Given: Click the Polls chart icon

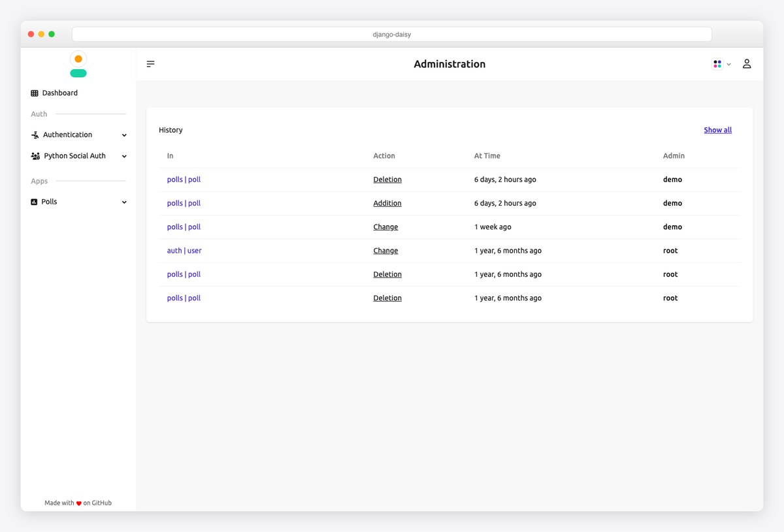Looking at the screenshot, I should 34,202.
